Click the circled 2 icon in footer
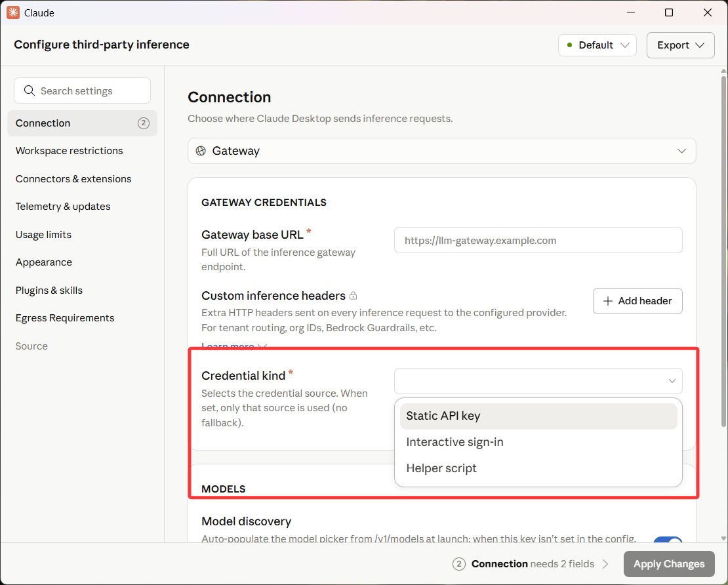This screenshot has height=585, width=728. [x=458, y=563]
